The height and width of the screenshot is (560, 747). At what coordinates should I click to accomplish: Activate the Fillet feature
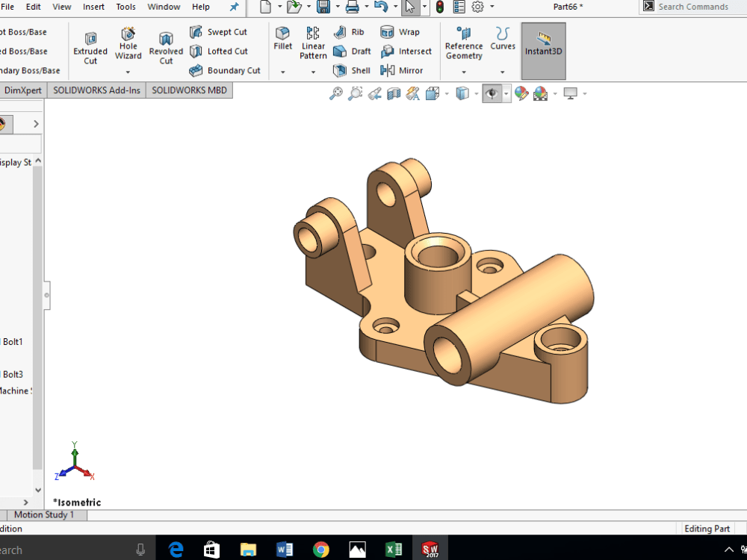(282, 41)
